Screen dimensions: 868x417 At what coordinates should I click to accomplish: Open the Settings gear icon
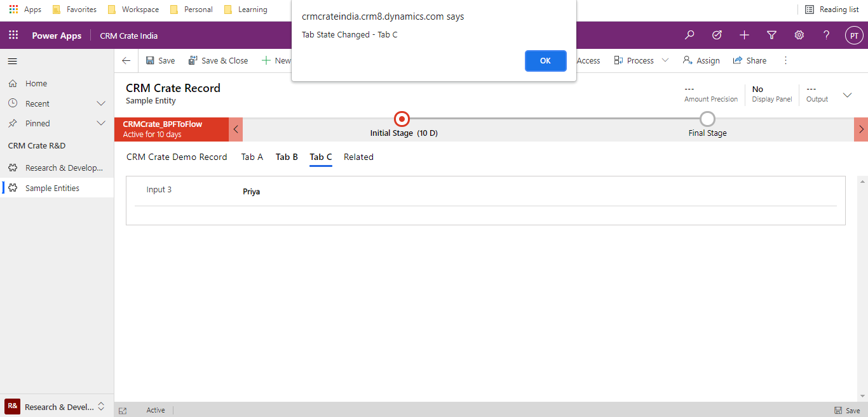coord(799,35)
